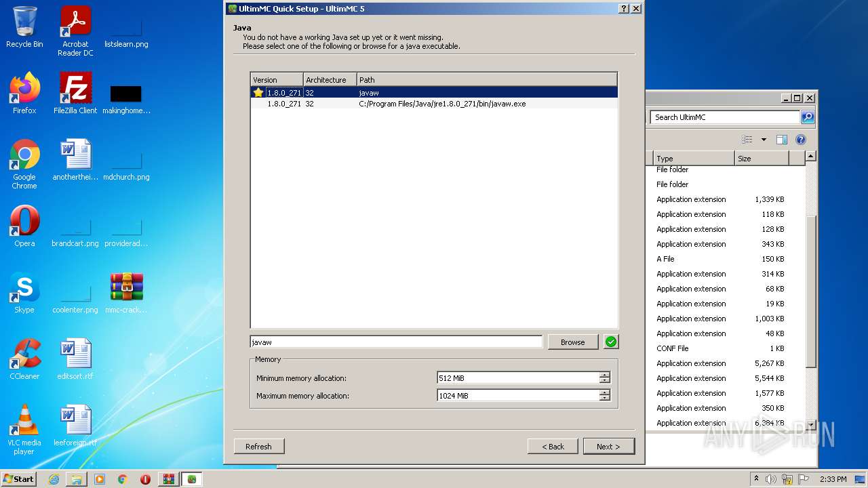Sort Explorer files by Size column
This screenshot has height=488, width=868.
tap(762, 158)
